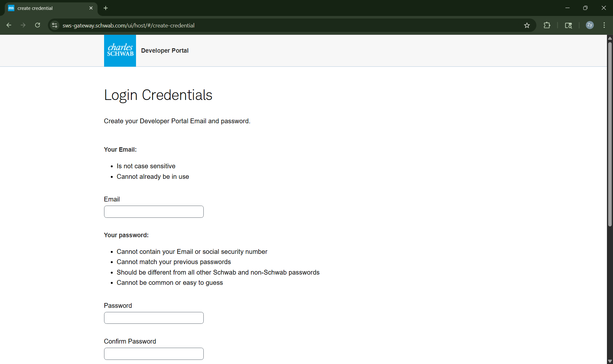Viewport: 613px width, 364px height.
Task: Close the create credential tab
Action: 91,8
